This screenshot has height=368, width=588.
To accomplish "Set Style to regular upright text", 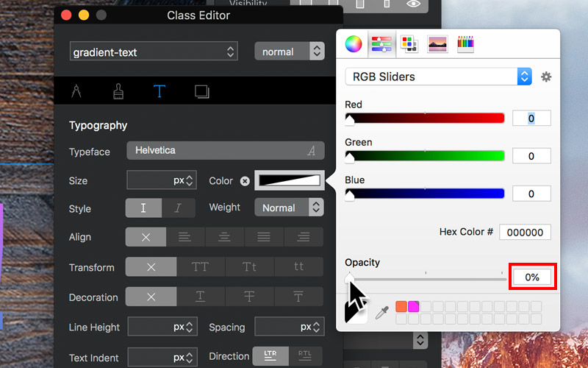I will 143,208.
